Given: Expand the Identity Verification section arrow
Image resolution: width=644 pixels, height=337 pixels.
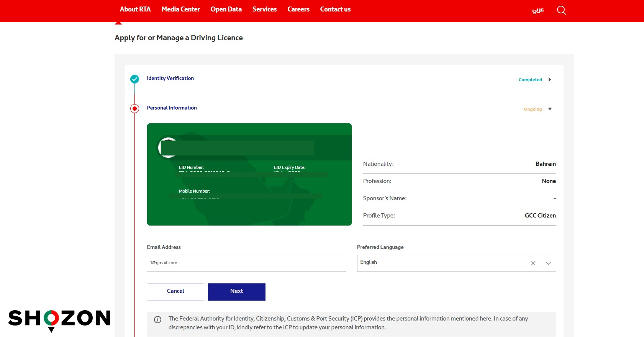Looking at the screenshot, I should tap(550, 80).
